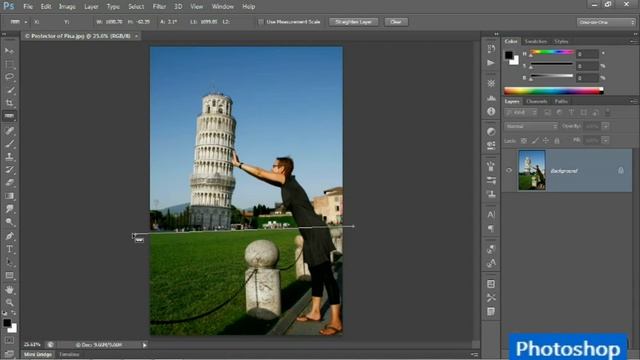The height and width of the screenshot is (360, 640).
Task: Click the Clear button
Action: click(x=396, y=22)
